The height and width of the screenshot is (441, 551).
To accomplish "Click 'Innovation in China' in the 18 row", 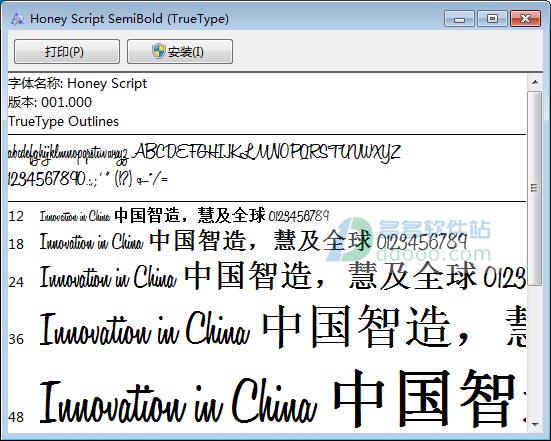I will click(x=92, y=241).
